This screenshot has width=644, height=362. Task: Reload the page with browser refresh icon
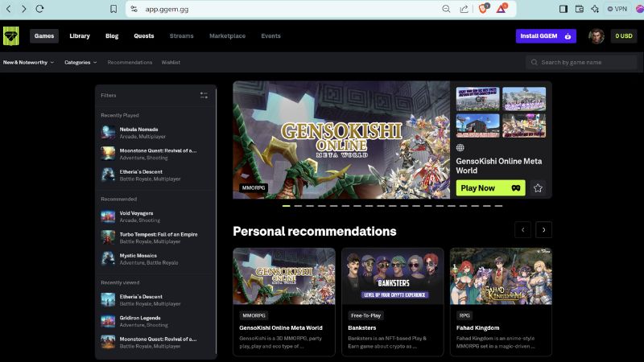click(40, 9)
